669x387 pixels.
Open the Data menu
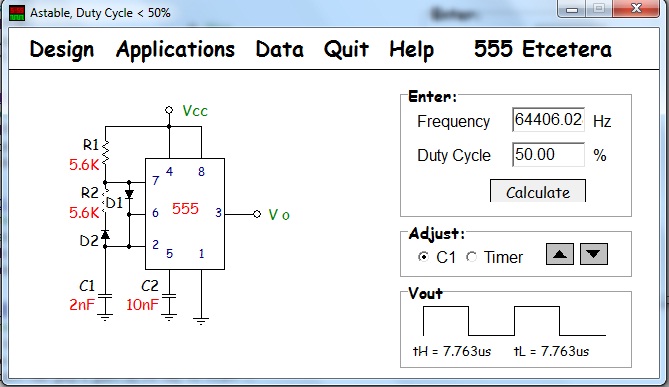tap(279, 49)
